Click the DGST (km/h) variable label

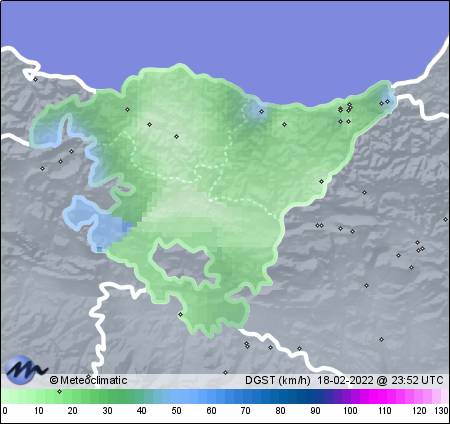[278, 380]
